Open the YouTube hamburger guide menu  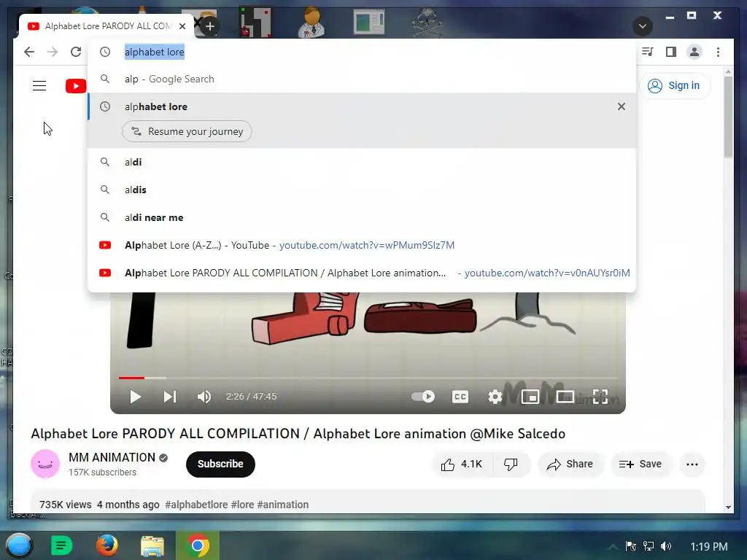(39, 86)
